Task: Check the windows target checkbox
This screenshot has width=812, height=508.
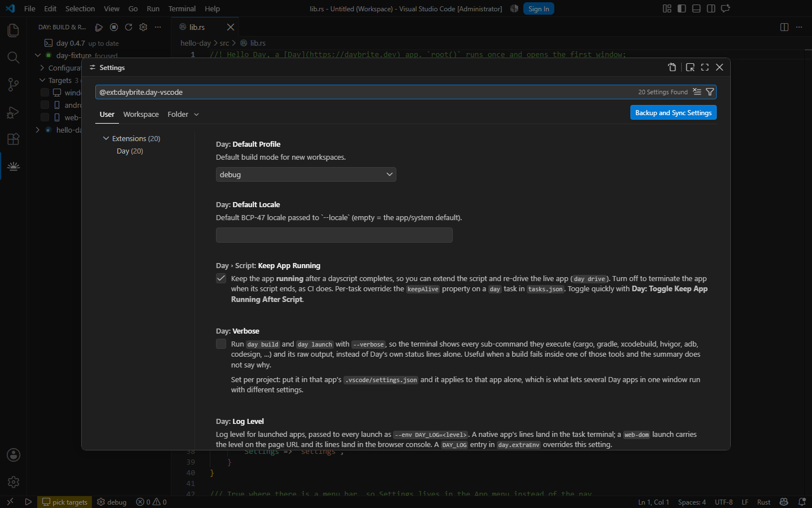Action: 45,93
